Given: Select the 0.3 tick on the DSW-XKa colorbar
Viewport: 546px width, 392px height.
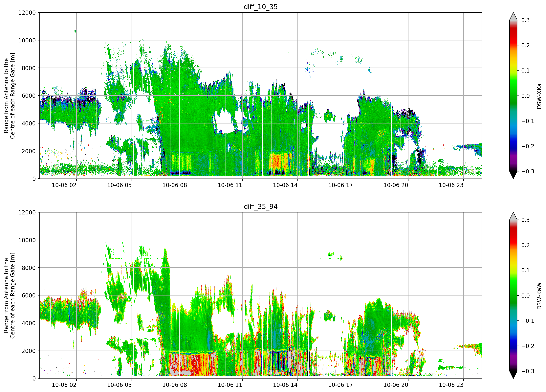Looking at the screenshot, I should [525, 20].
